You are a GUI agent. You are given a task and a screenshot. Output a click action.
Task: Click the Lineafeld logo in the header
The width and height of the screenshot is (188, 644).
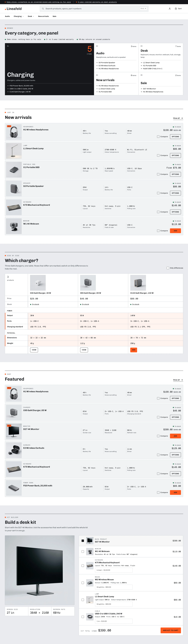pyautogui.click(x=13, y=9)
